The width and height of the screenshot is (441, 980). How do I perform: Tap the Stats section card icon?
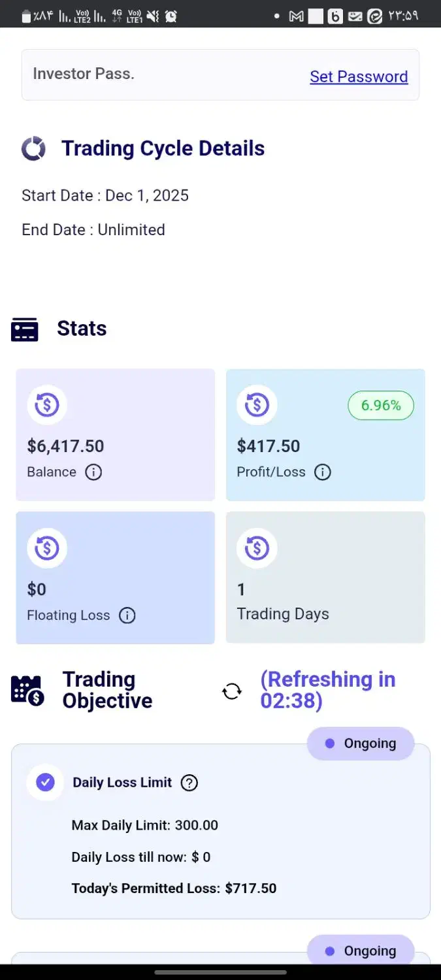[25, 329]
